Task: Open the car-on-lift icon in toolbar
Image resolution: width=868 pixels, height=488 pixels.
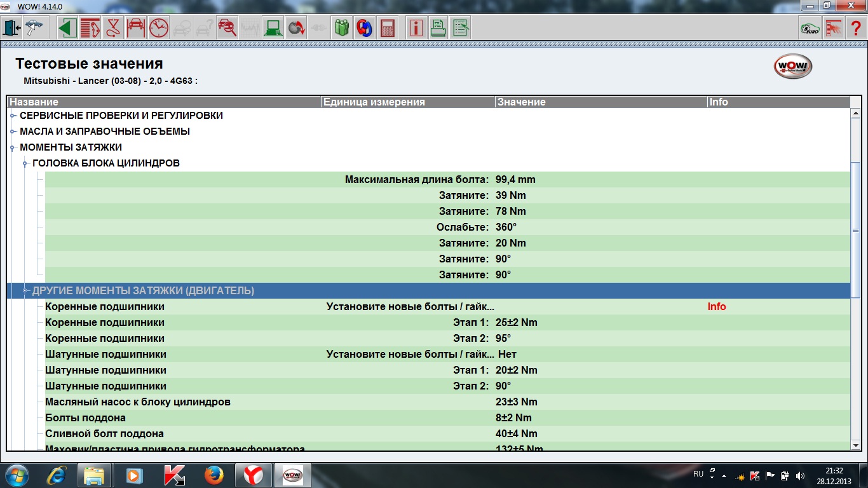Action: tap(135, 28)
